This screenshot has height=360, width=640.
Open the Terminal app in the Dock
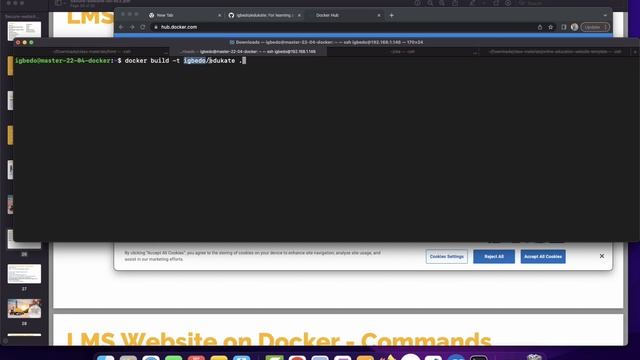click(x=478, y=358)
